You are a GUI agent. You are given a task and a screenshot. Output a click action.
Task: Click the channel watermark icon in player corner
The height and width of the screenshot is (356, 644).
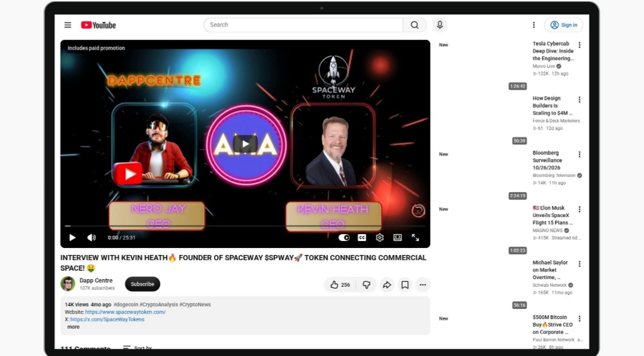pyautogui.click(x=418, y=211)
